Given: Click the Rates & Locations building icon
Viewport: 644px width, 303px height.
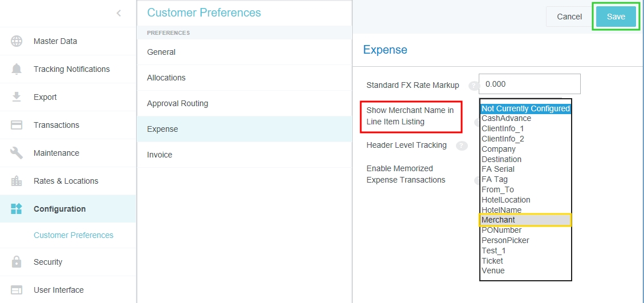Looking at the screenshot, I should [x=17, y=181].
